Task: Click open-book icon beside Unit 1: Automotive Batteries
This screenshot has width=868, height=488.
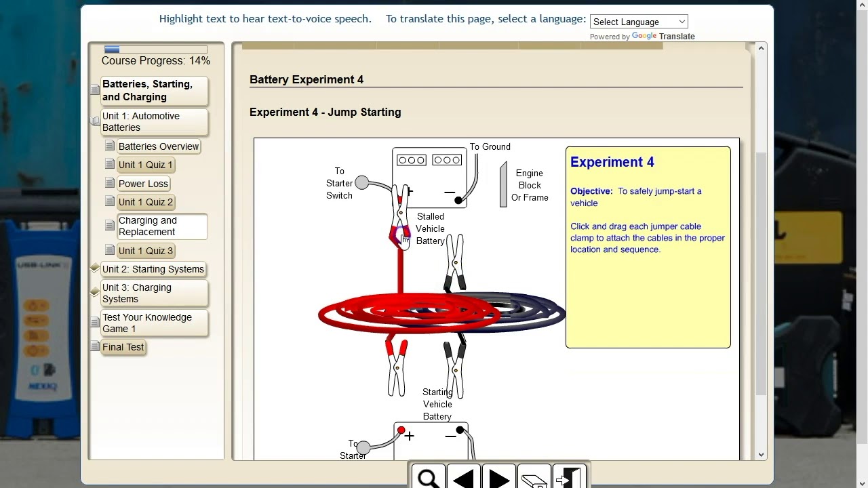Action: pos(95,121)
